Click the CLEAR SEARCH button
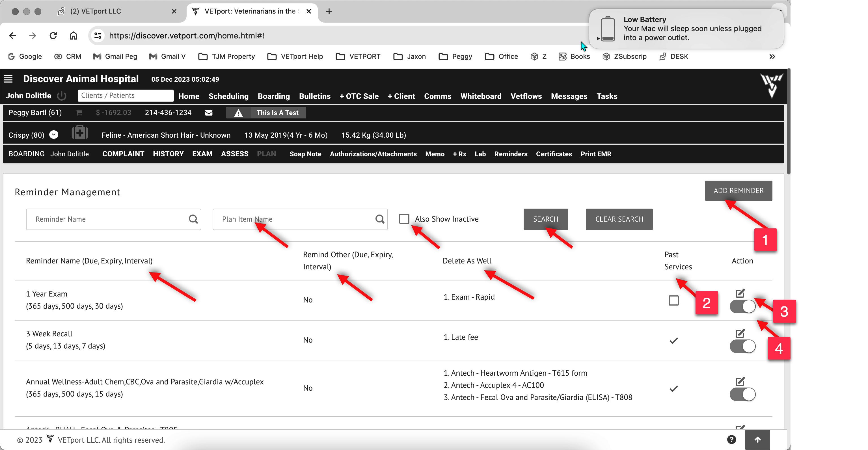The width and height of the screenshot is (868, 450). pyautogui.click(x=619, y=219)
